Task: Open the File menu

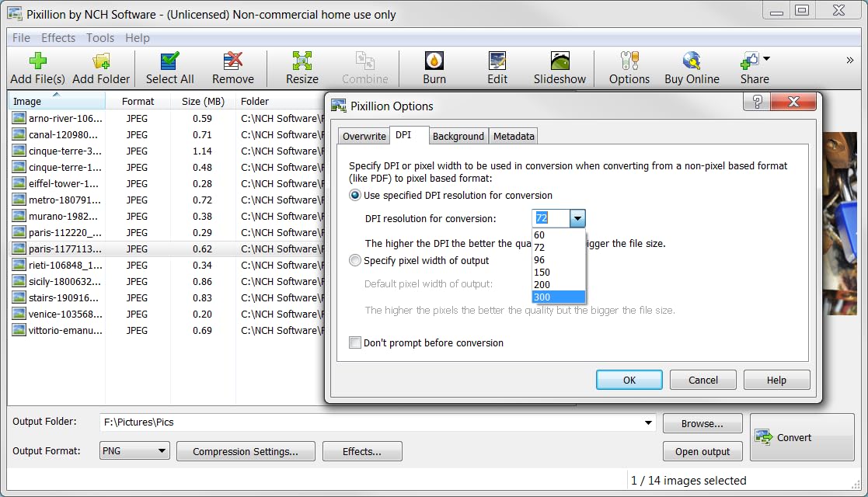Action: click(x=21, y=37)
